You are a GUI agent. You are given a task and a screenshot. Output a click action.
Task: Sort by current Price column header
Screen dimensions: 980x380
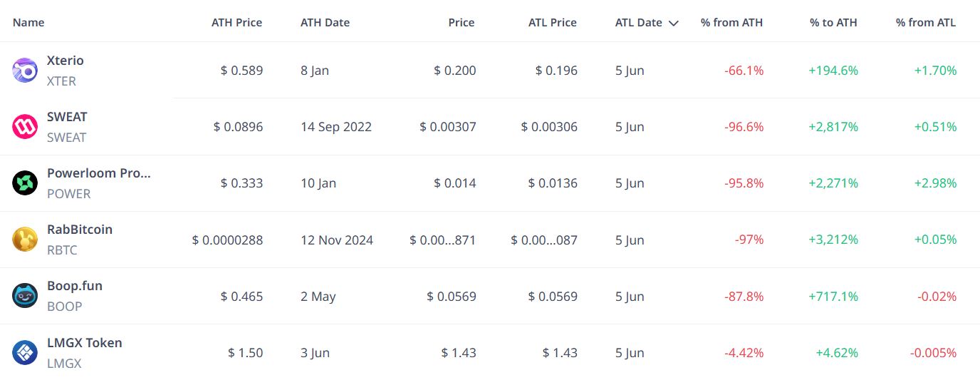462,23
